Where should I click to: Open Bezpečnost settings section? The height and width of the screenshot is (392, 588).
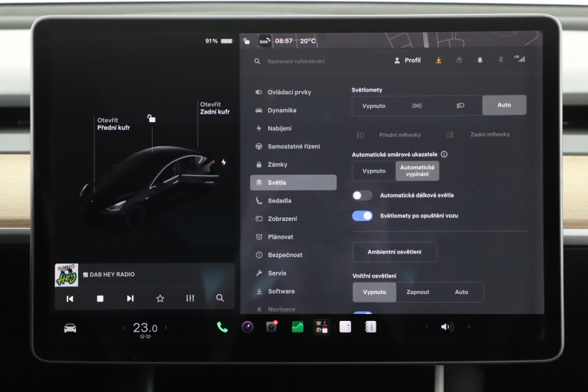[293, 255]
